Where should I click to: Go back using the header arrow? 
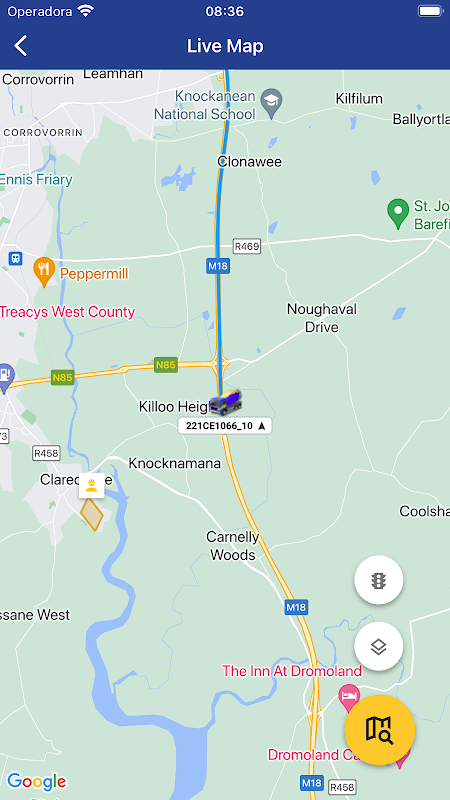[21, 46]
